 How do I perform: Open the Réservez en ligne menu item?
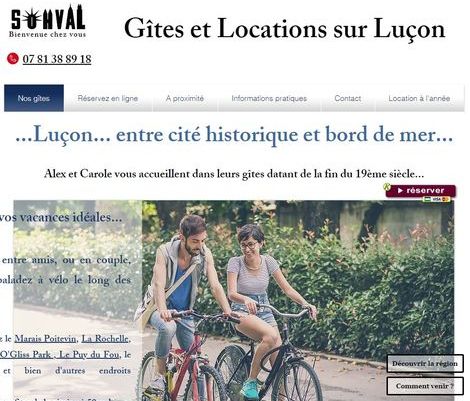tap(108, 98)
